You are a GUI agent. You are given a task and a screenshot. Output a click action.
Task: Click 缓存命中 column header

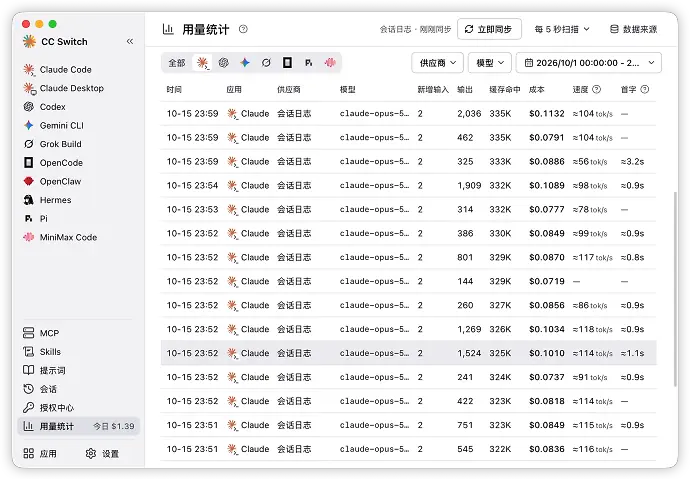click(505, 89)
